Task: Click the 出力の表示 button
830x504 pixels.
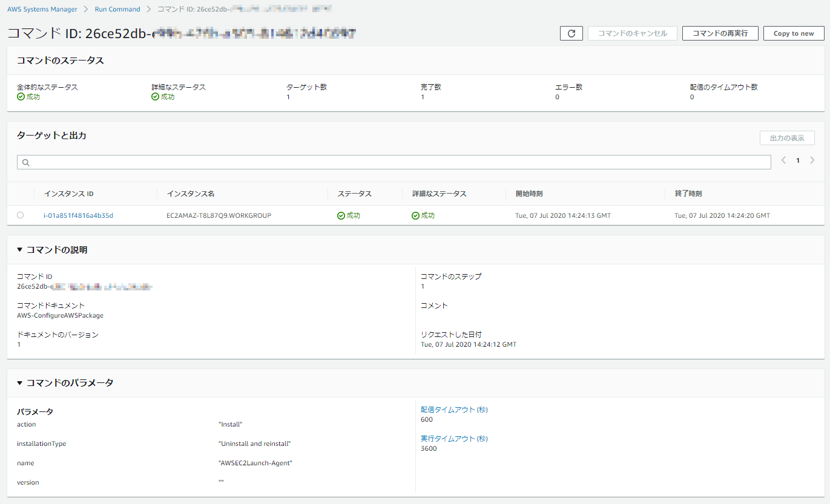Action: point(786,137)
